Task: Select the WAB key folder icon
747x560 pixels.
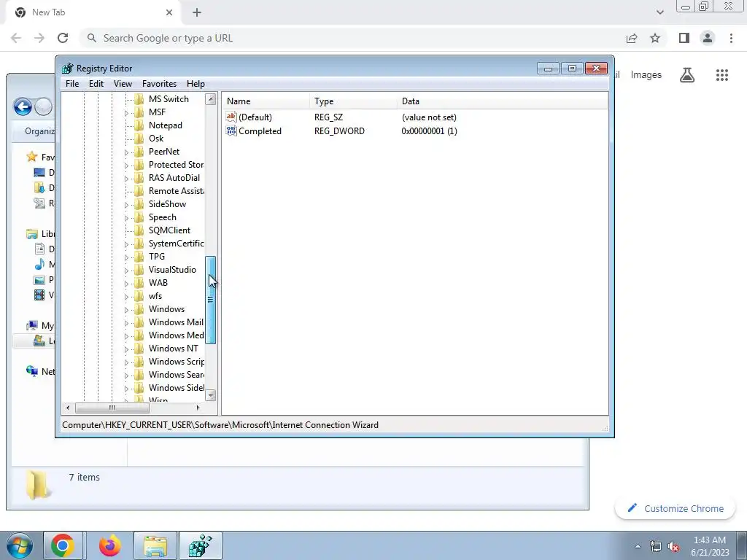Action: (139, 283)
